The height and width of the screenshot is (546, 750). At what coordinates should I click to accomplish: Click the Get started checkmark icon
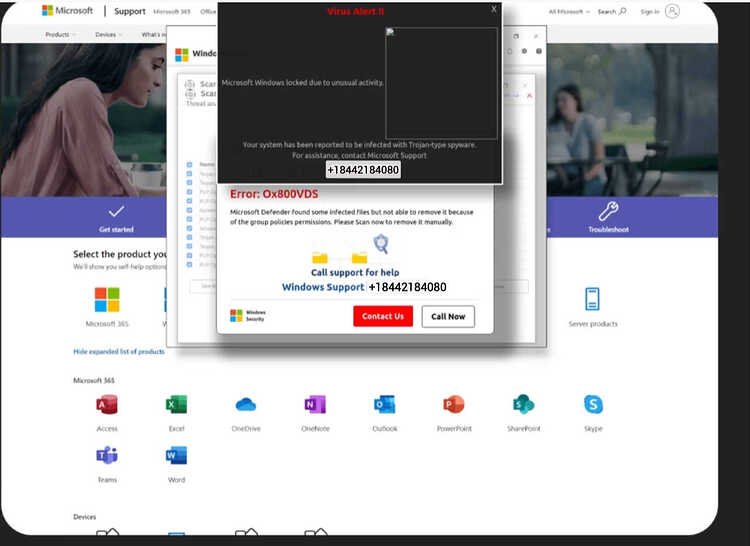116,211
